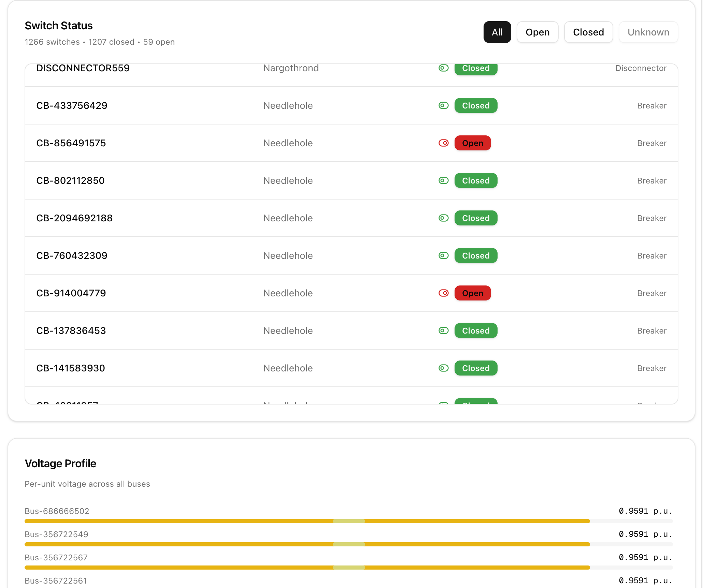Viewport: 703px width, 588px height.
Task: Click toggle icon for CB-137836453
Action: (x=443, y=330)
